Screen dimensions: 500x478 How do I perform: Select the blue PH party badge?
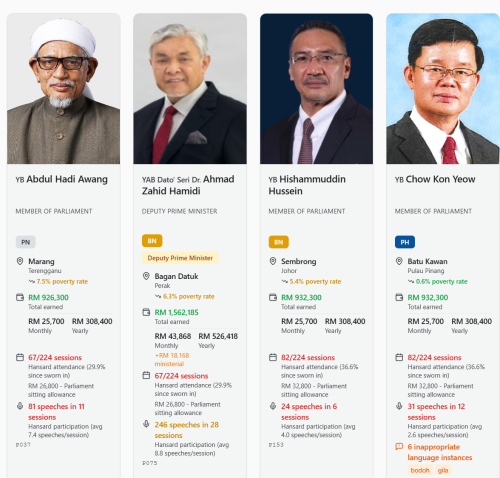(405, 242)
